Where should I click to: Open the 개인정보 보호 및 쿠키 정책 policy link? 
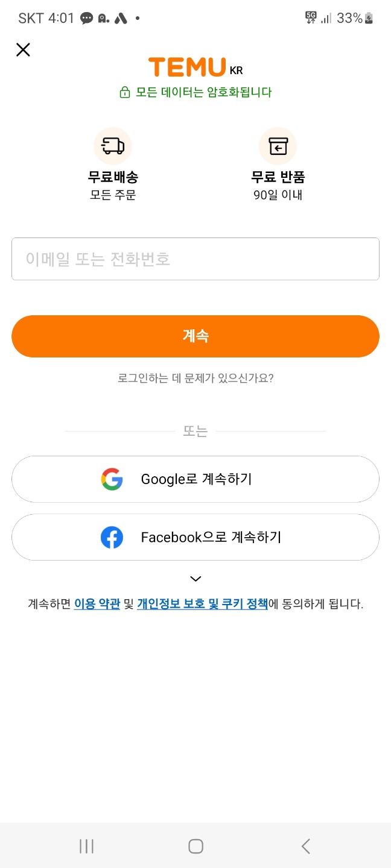click(x=202, y=604)
